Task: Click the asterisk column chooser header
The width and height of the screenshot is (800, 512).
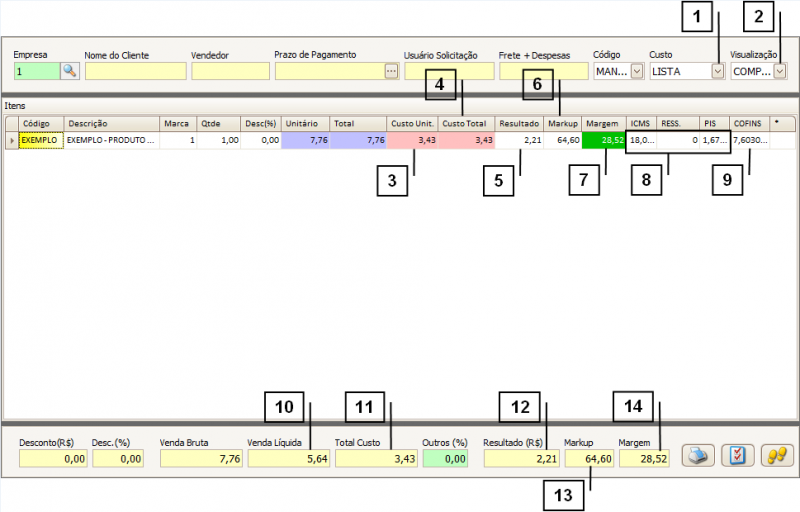Action: [776, 123]
